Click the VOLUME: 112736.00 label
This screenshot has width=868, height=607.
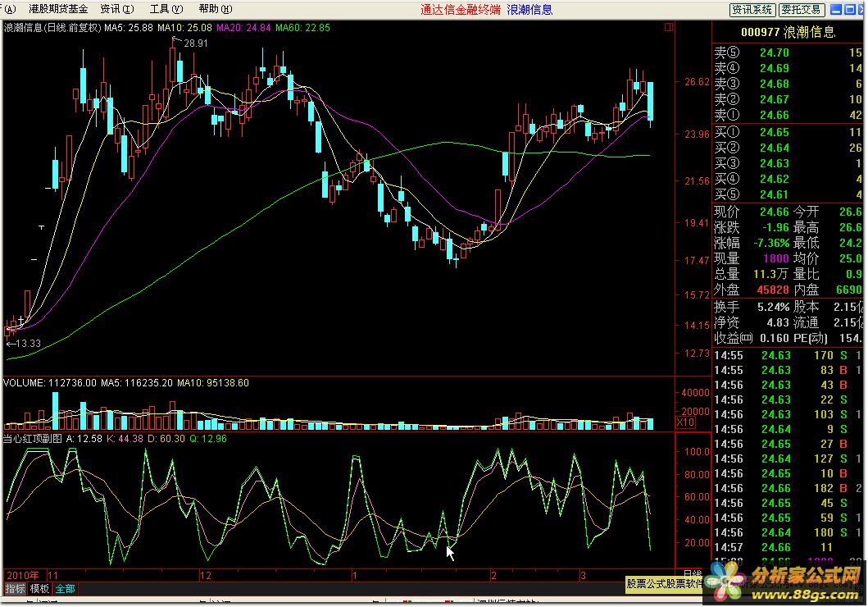50,383
